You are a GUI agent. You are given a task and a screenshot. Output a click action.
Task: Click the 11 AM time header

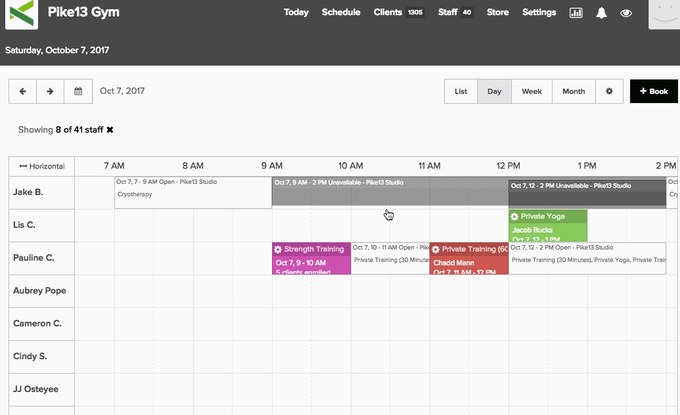pyautogui.click(x=429, y=166)
